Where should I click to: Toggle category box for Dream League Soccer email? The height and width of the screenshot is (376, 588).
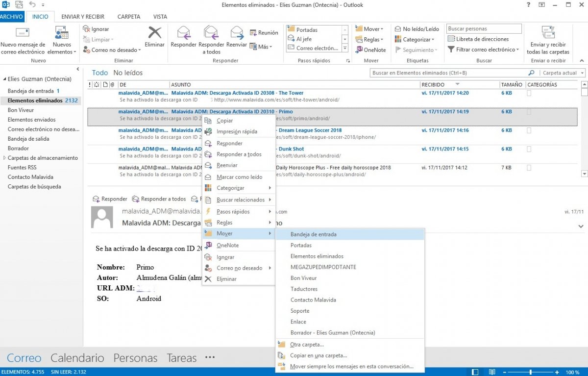[529, 130]
